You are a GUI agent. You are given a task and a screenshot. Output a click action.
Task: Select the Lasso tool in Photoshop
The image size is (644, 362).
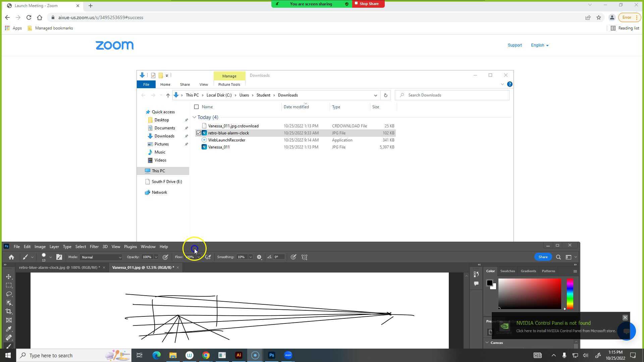9,294
